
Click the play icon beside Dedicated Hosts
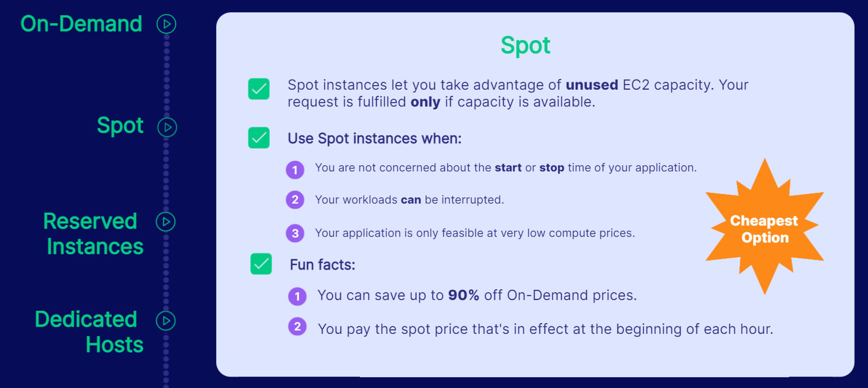pyautogui.click(x=166, y=321)
